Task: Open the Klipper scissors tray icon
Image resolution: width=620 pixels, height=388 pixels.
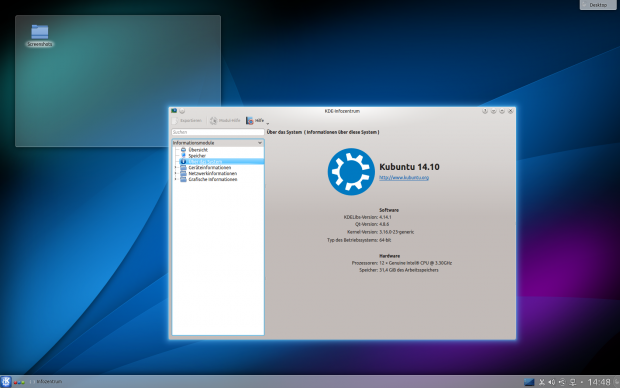Action: [x=542, y=382]
